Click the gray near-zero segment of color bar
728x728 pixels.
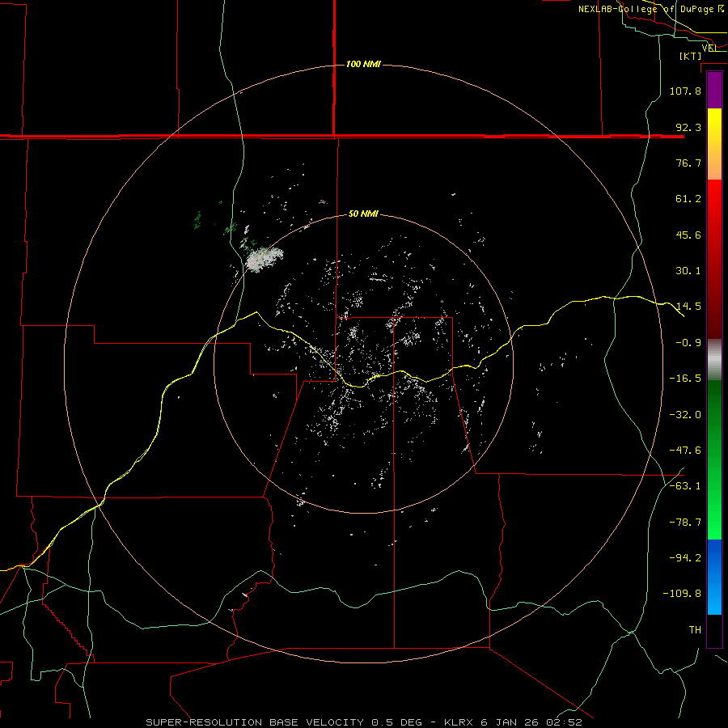714,360
